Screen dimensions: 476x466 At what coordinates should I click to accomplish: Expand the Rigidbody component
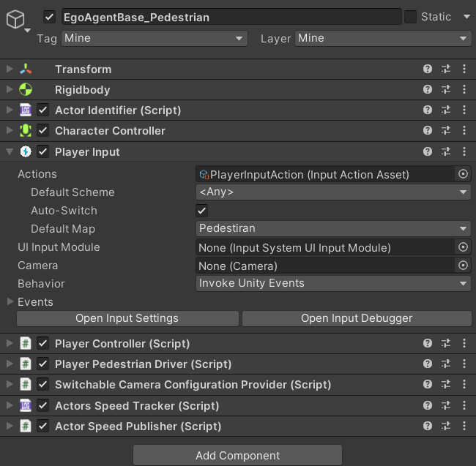coord(10,89)
